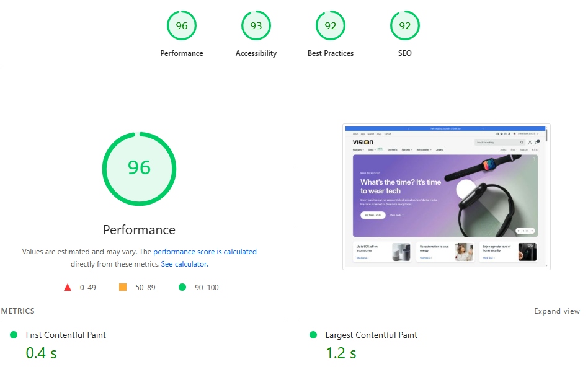This screenshot has width=588, height=367.
Task: Click the Performance score gauge showing 96
Action: tap(182, 25)
